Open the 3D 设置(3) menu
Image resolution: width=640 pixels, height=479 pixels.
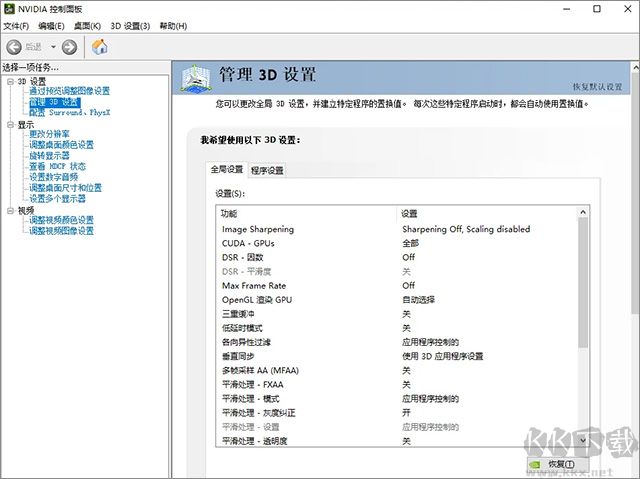pyautogui.click(x=130, y=25)
